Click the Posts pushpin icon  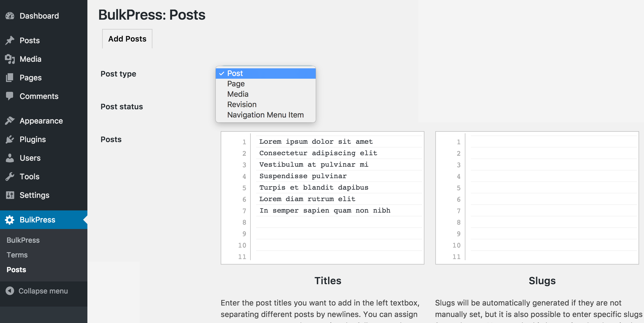10,40
